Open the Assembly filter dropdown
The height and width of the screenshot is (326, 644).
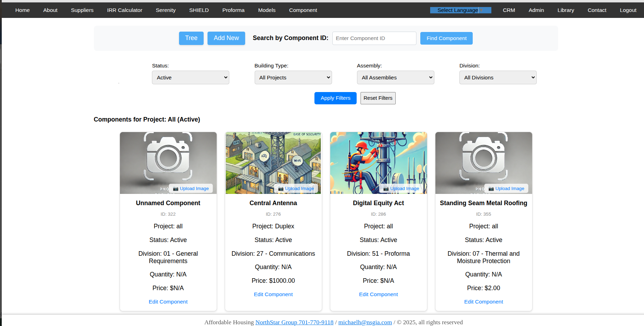click(395, 78)
